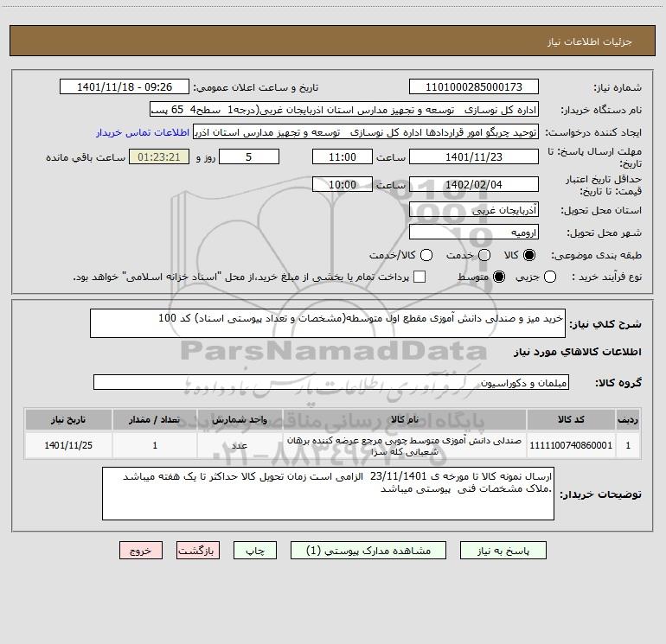
Task: Click the need date cell 1401/11/25
Action: (68, 445)
